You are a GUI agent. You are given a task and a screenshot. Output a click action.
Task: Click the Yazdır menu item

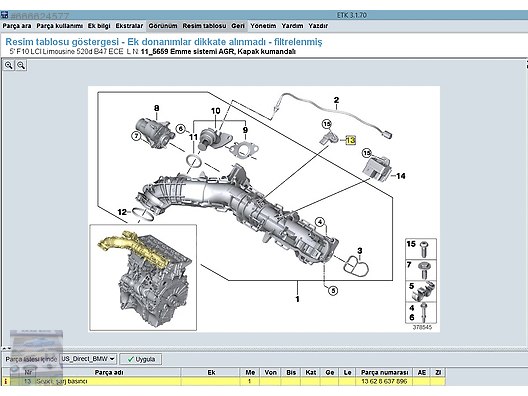click(x=318, y=26)
